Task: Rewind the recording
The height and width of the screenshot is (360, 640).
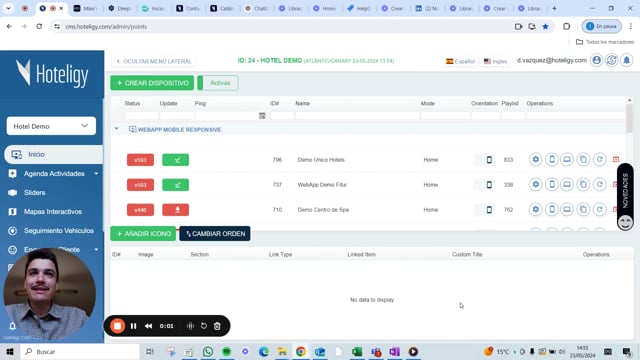Action: (149, 326)
